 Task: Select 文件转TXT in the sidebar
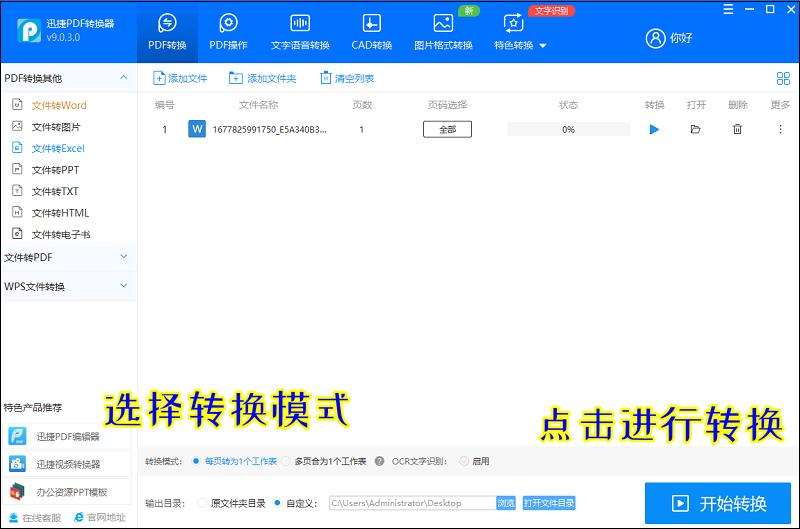point(55,191)
